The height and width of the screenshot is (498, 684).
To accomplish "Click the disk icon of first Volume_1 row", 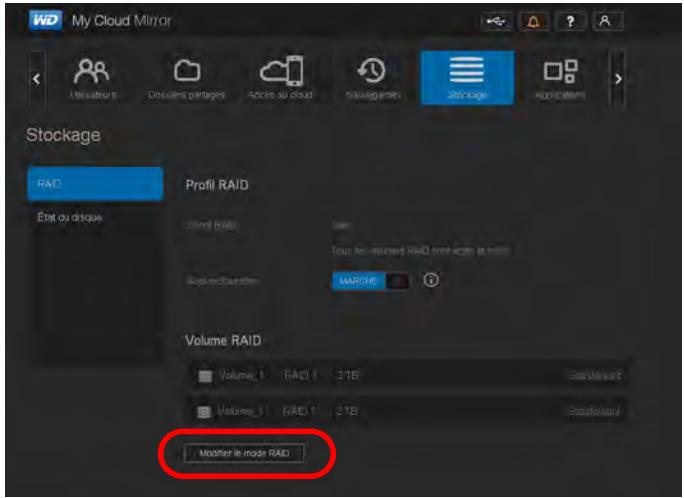I will tap(205, 376).
